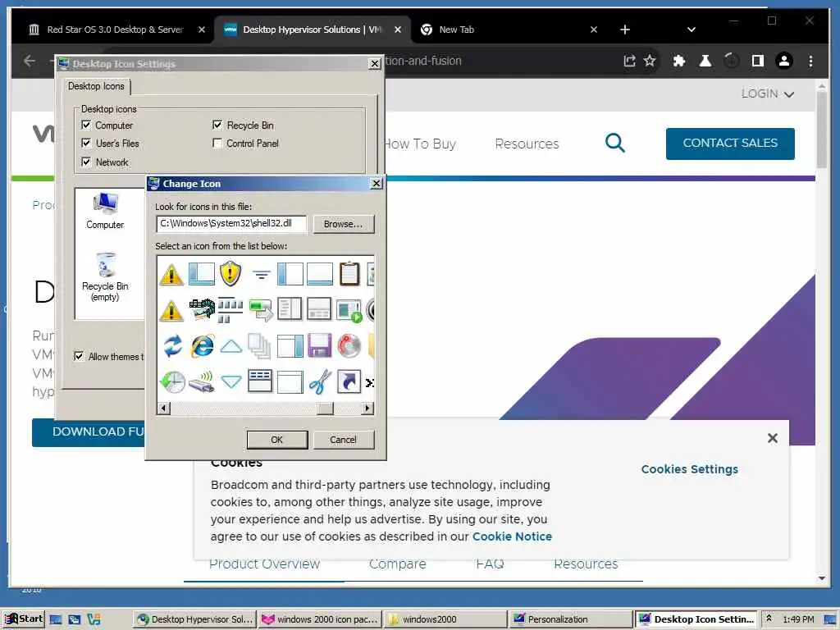Choose the scissors icon

[x=320, y=381]
